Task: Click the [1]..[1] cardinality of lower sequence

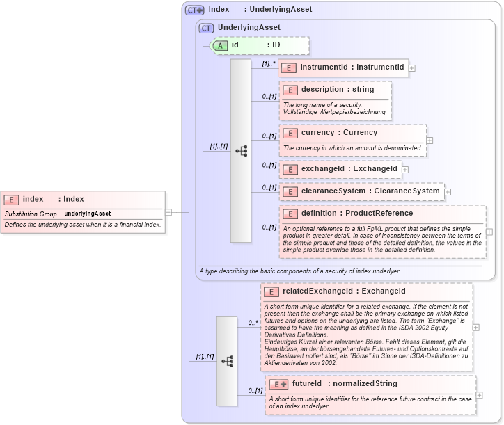Action: pos(205,357)
